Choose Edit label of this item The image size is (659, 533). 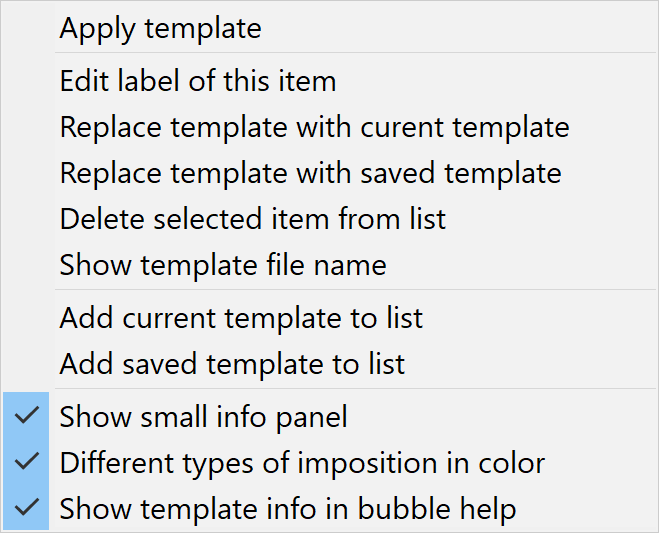[x=197, y=81]
